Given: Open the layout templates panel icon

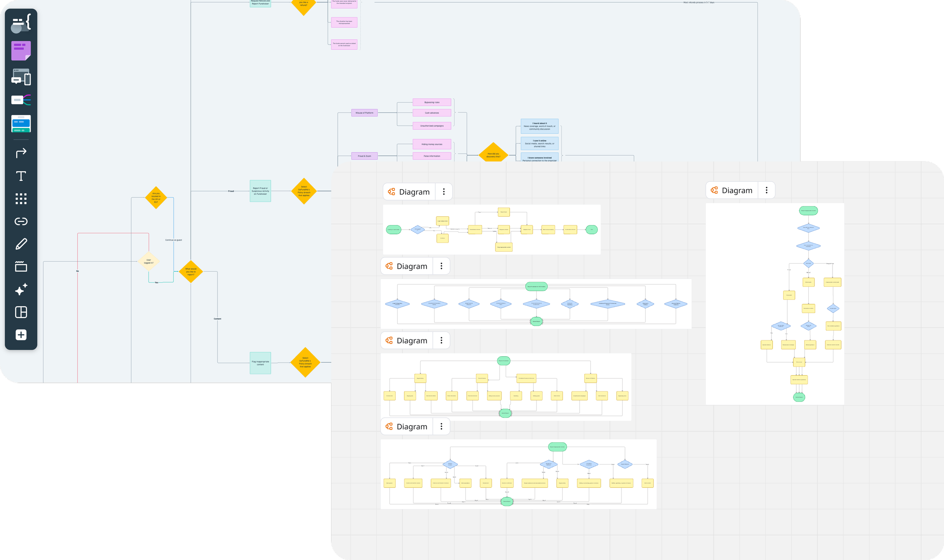Looking at the screenshot, I should pos(21,312).
